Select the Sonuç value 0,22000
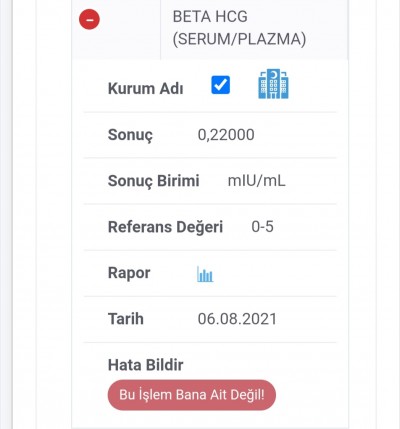 point(226,135)
